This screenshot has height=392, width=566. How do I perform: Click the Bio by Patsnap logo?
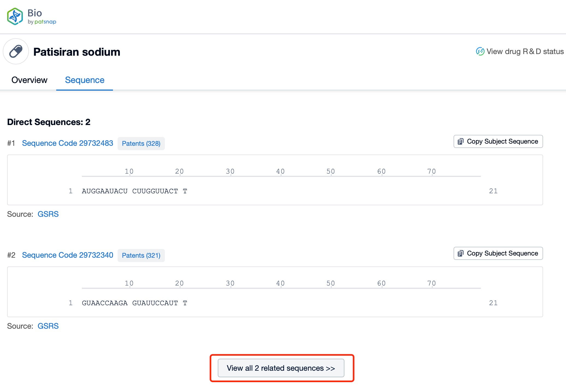coord(31,16)
